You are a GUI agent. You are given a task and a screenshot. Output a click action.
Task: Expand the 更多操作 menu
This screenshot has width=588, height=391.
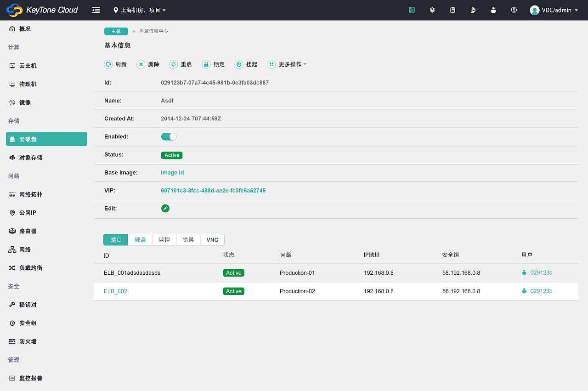pos(287,64)
